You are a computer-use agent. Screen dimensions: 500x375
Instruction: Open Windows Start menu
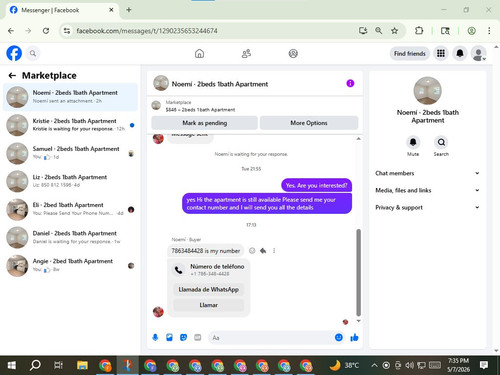(x=12, y=365)
